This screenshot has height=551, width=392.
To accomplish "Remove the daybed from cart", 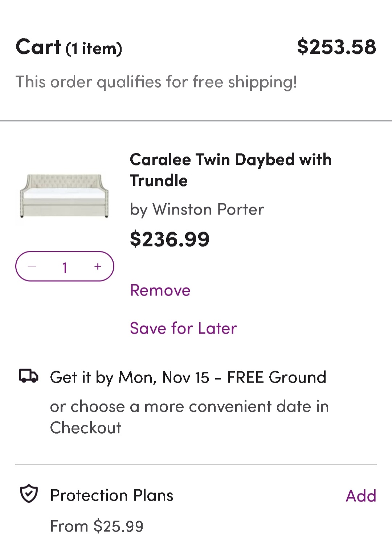I will (160, 290).
